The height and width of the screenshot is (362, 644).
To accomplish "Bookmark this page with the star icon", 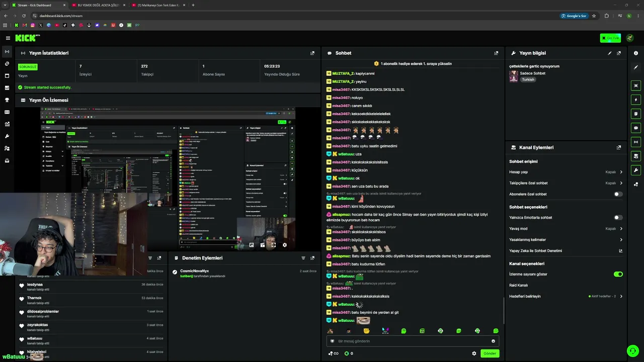I will coord(594,16).
